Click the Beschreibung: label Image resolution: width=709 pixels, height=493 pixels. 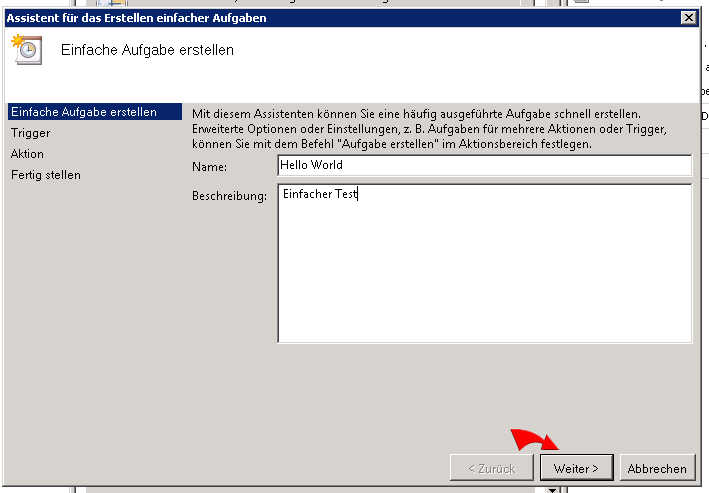pos(229,196)
